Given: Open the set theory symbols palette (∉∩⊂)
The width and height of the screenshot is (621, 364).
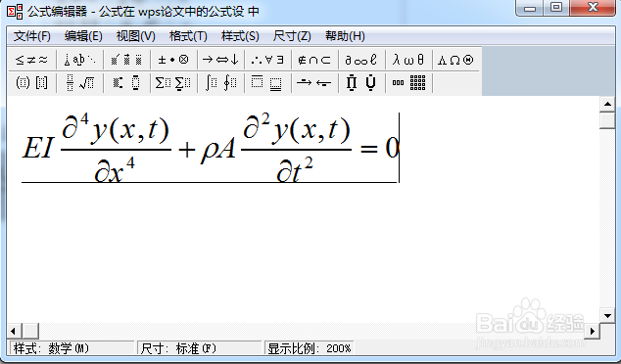Looking at the screenshot, I should coord(314,60).
